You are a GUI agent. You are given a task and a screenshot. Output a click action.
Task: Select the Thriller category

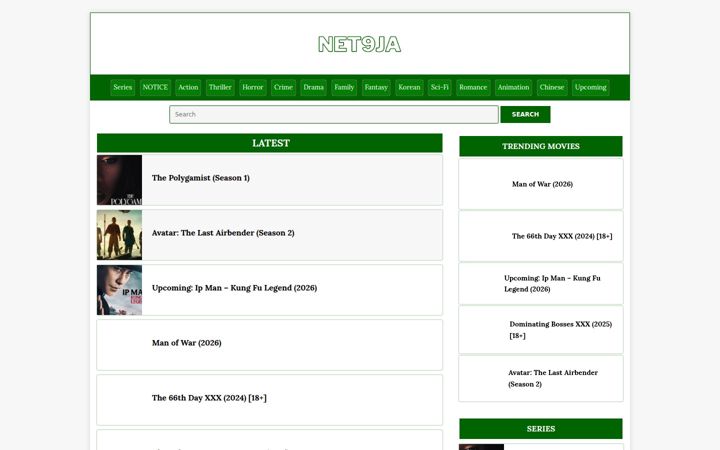pos(220,87)
